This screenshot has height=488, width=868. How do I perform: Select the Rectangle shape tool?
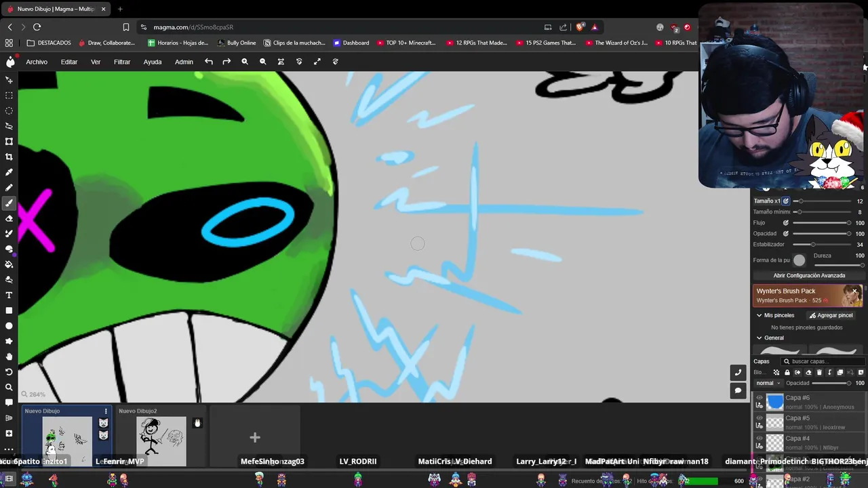tap(9, 310)
